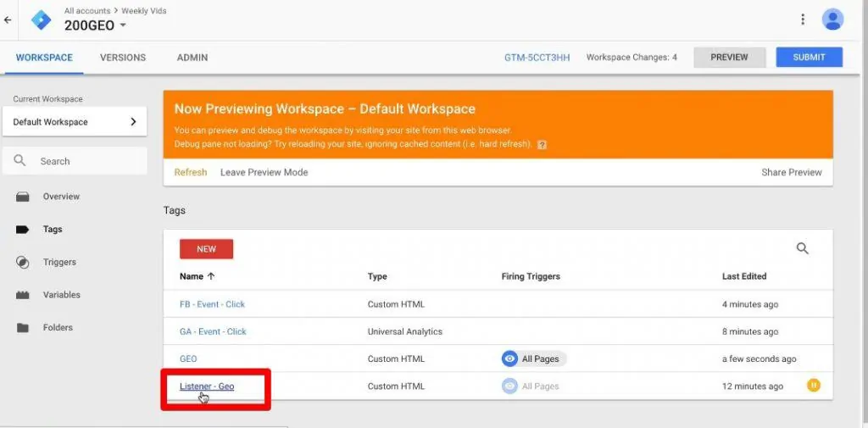
Task: Search tags with the magnifier icon
Action: (802, 248)
